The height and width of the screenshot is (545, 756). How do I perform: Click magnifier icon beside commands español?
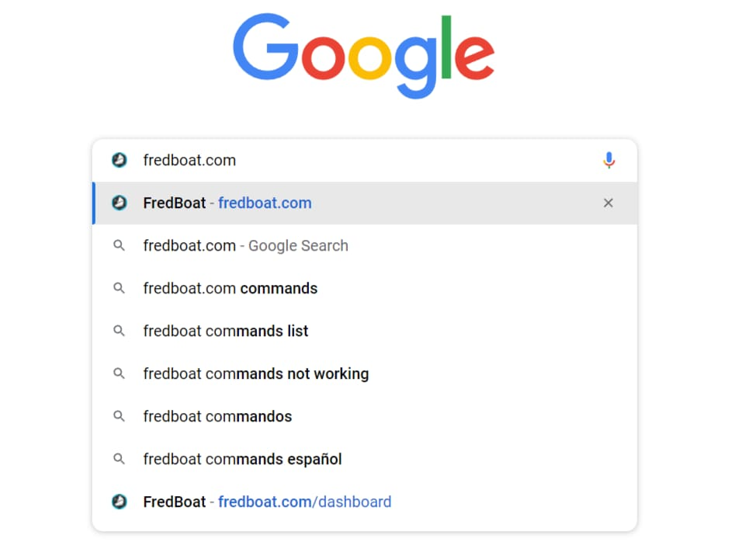pyautogui.click(x=119, y=459)
